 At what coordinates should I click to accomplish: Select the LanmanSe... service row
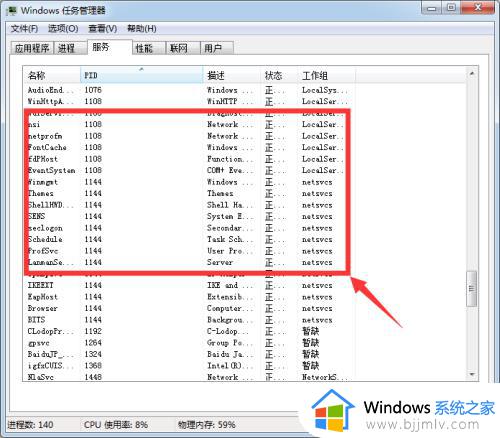point(188,262)
